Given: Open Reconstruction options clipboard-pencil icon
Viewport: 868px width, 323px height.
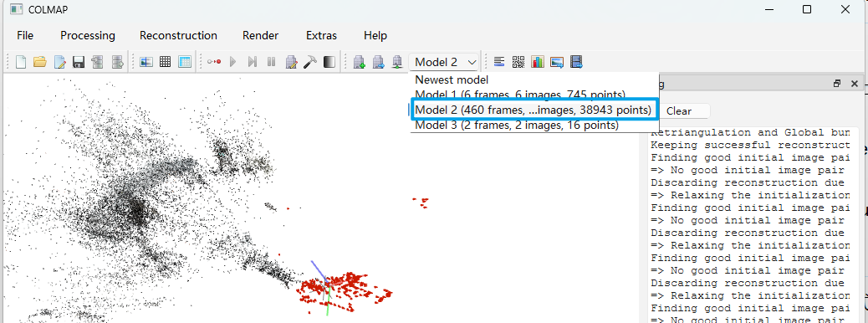Looking at the screenshot, I should [x=291, y=61].
